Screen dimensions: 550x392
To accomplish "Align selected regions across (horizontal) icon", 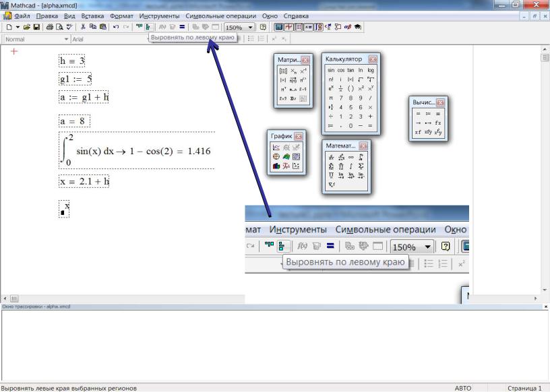I will click(x=139, y=27).
